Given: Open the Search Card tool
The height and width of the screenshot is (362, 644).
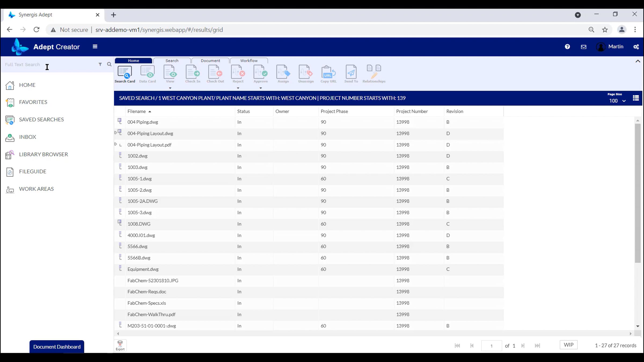Looking at the screenshot, I should point(125,74).
